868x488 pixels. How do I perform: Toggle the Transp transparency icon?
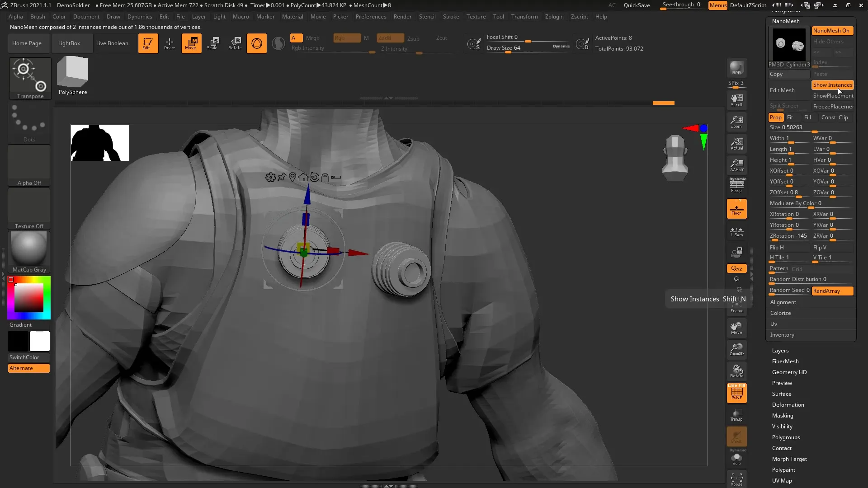click(x=736, y=415)
